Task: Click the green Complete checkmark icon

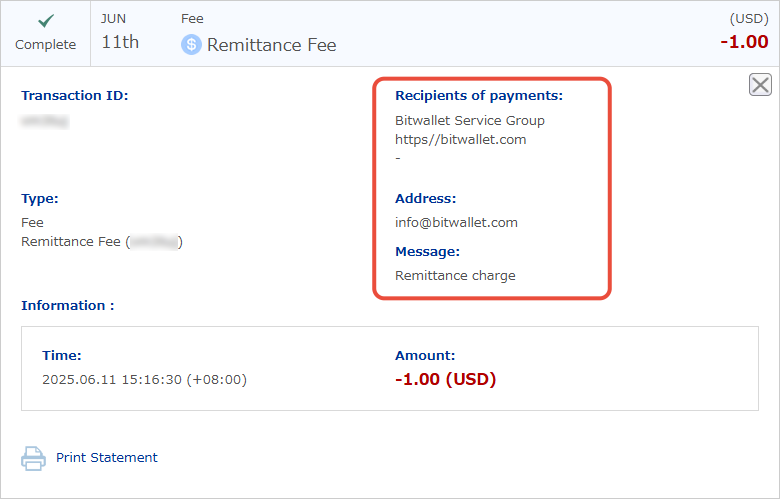Action: point(46,20)
